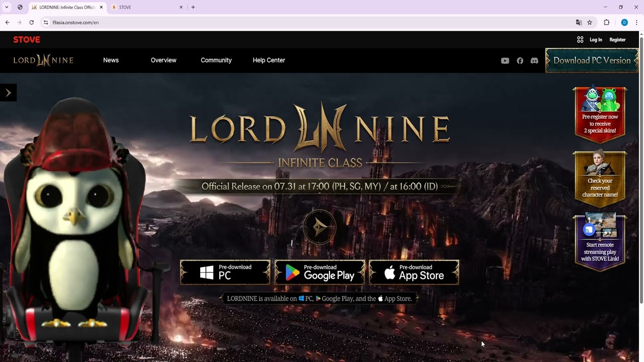
Task: Open the Chrome three-dot menu
Action: coord(636,23)
